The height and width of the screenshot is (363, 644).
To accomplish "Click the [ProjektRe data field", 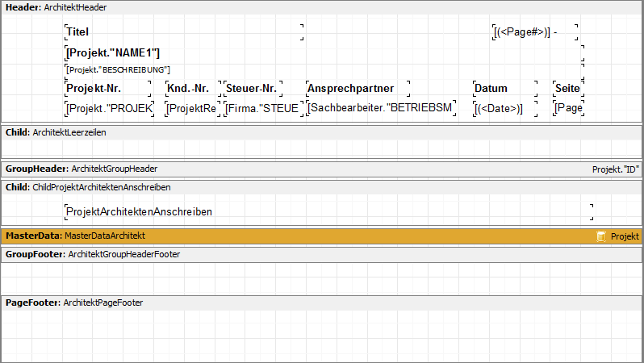I will tap(193, 108).
